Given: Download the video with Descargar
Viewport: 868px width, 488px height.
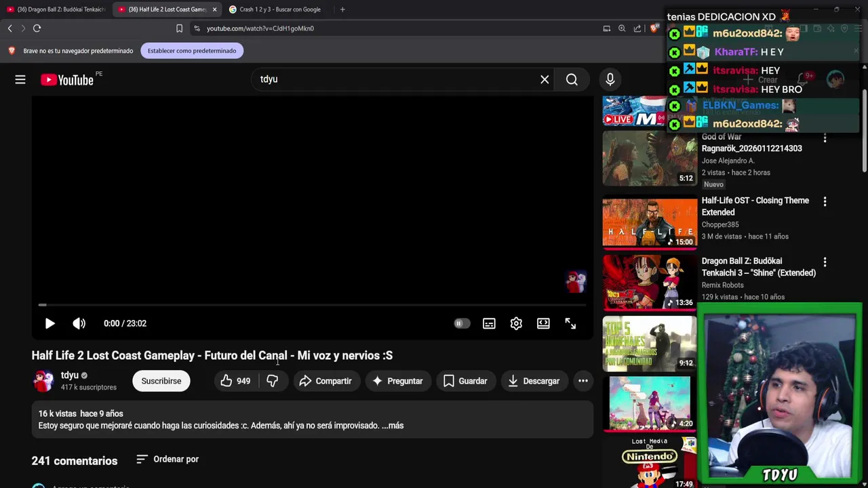Looking at the screenshot, I should pos(534,381).
